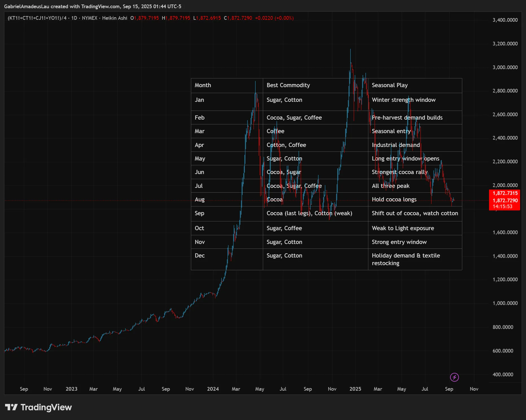The image size is (526, 420).
Task: Click the 1D interval label
Action: click(74, 18)
